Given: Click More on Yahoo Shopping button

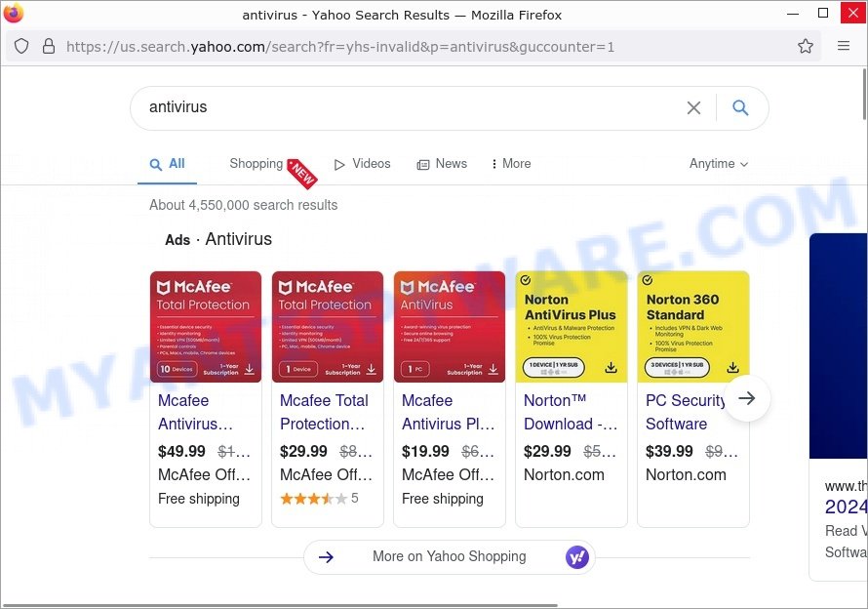Looking at the screenshot, I should pos(449,557).
